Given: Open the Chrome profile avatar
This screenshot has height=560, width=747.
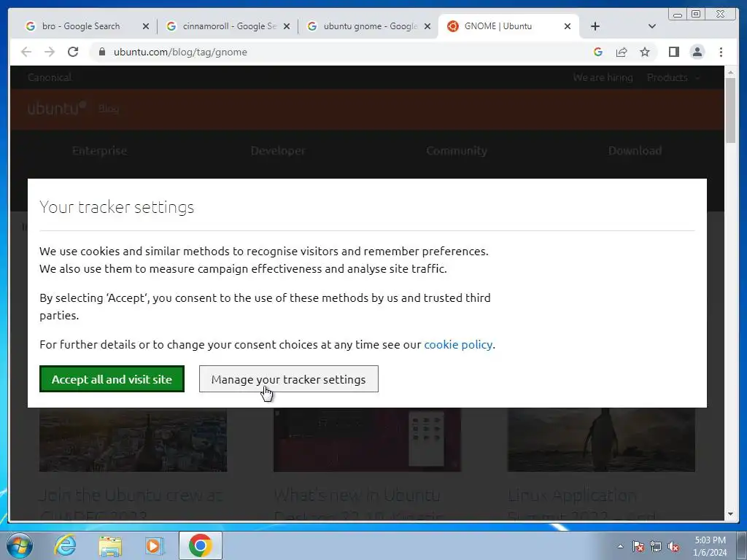Looking at the screenshot, I should [x=697, y=52].
